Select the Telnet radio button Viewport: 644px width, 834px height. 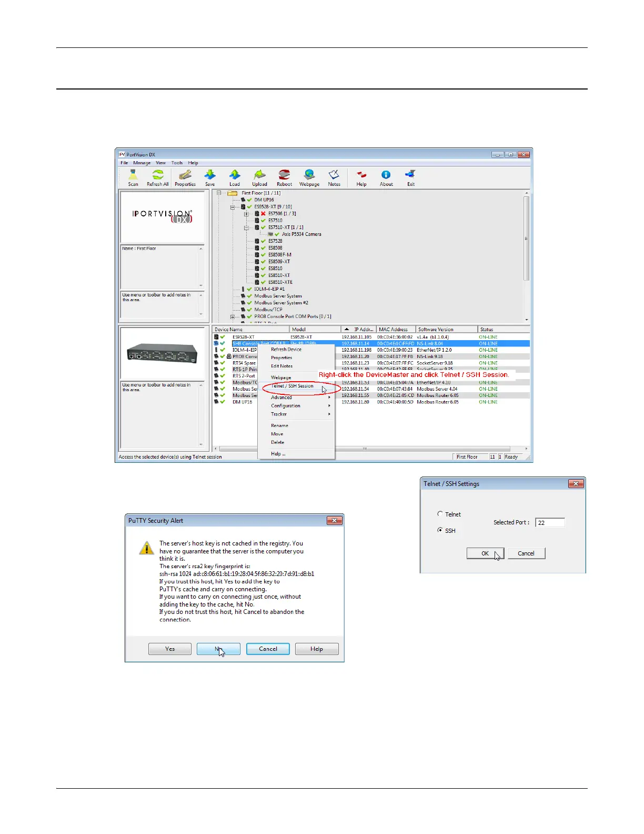click(440, 514)
